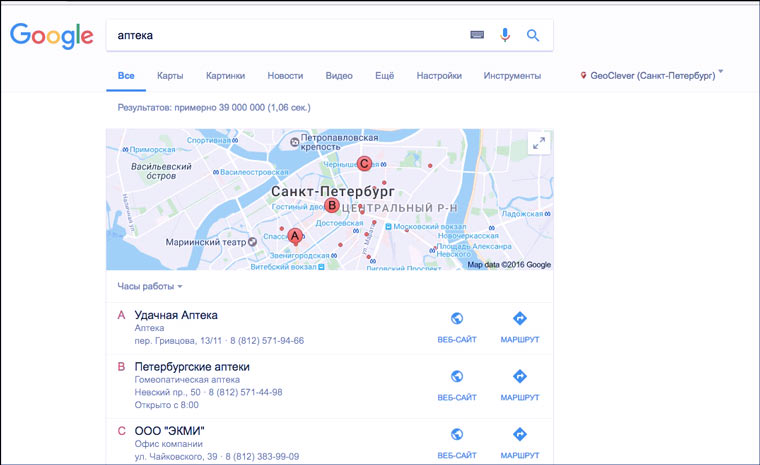Start voice search with microphone icon
Viewport: 760px width, 465px height.
tap(505, 35)
